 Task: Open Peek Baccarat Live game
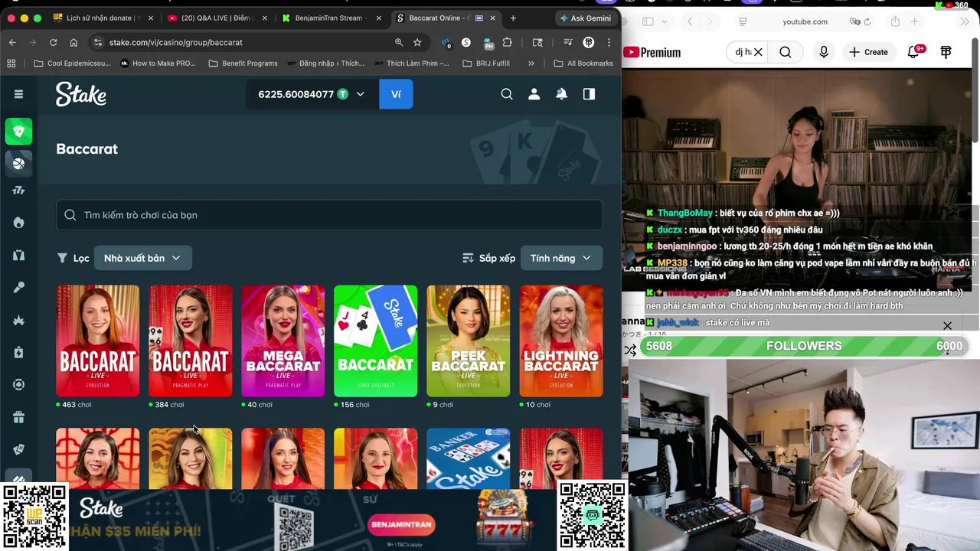point(469,341)
